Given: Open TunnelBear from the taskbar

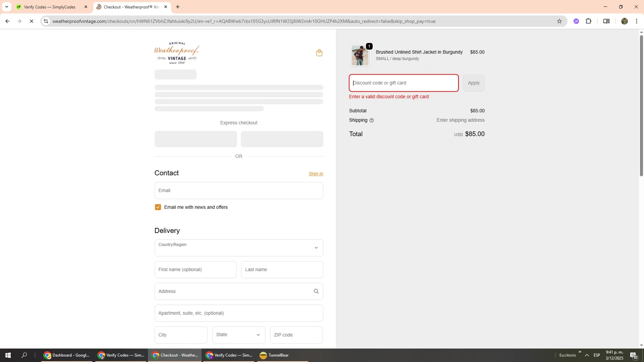Looking at the screenshot, I should [x=283, y=355].
